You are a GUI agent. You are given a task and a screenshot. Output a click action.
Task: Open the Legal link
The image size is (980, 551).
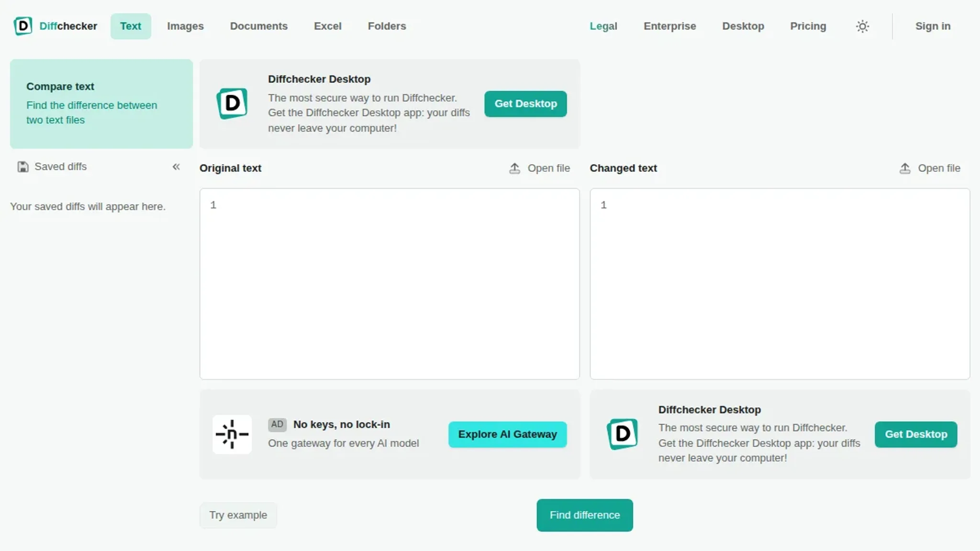603,26
